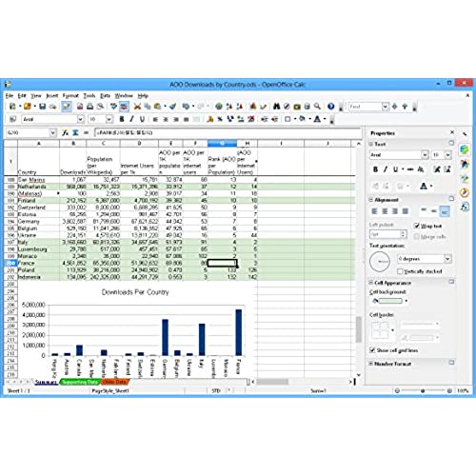Click the Function Wizard icon

point(65,132)
